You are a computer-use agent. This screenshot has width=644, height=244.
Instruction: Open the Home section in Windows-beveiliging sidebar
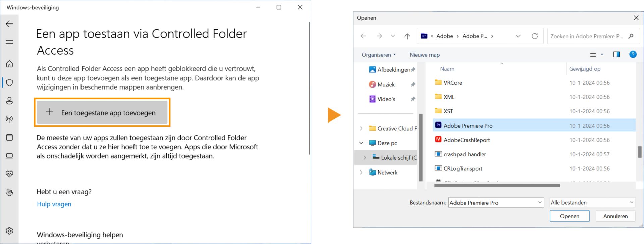coord(9,64)
